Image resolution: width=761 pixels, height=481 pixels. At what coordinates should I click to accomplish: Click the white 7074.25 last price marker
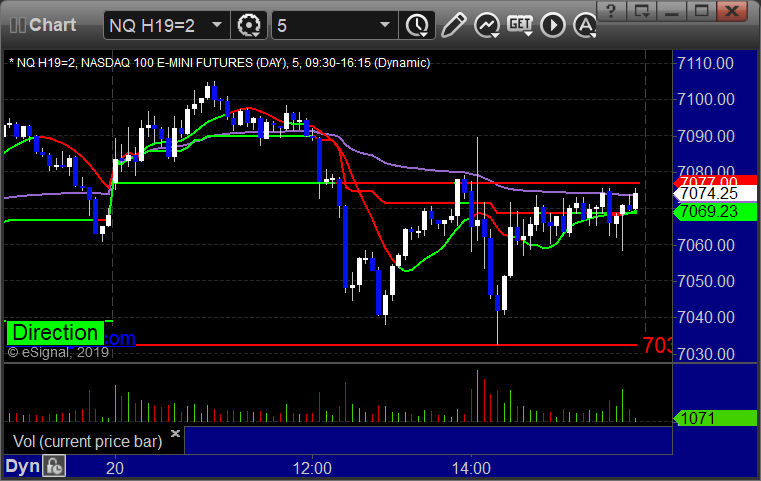point(714,193)
